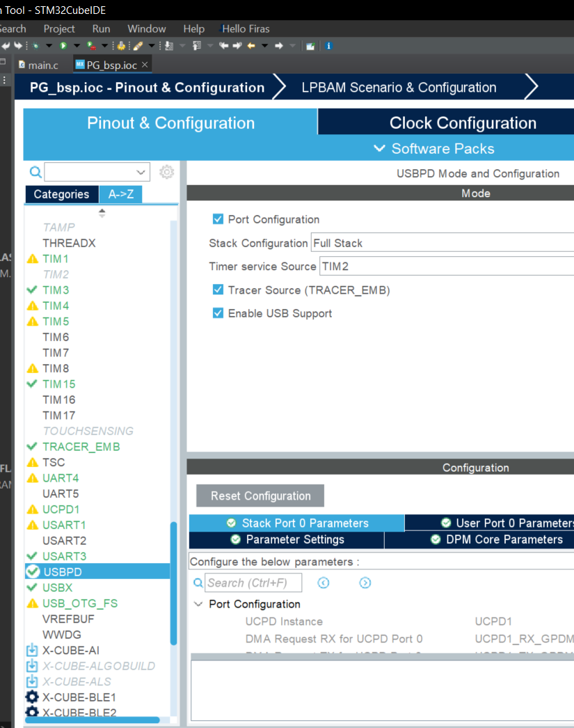Click the blue Information icon in the toolbar
The image size is (574, 728).
(328, 45)
